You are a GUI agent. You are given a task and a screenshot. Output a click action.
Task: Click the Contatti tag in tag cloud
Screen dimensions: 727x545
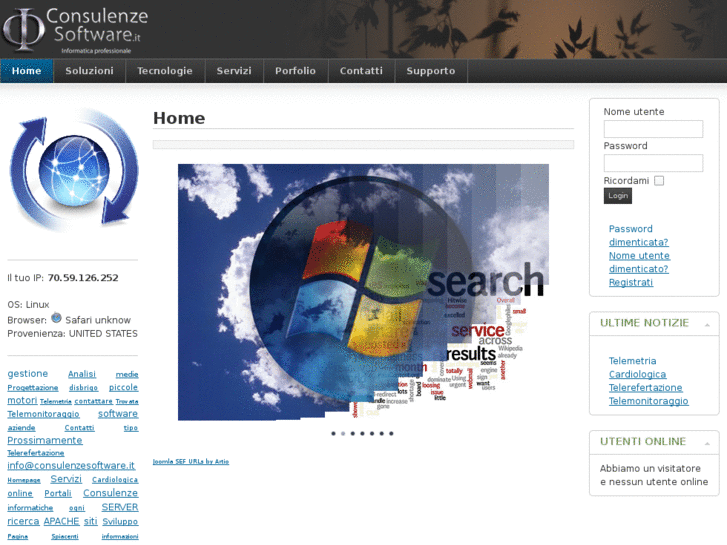tap(79, 428)
